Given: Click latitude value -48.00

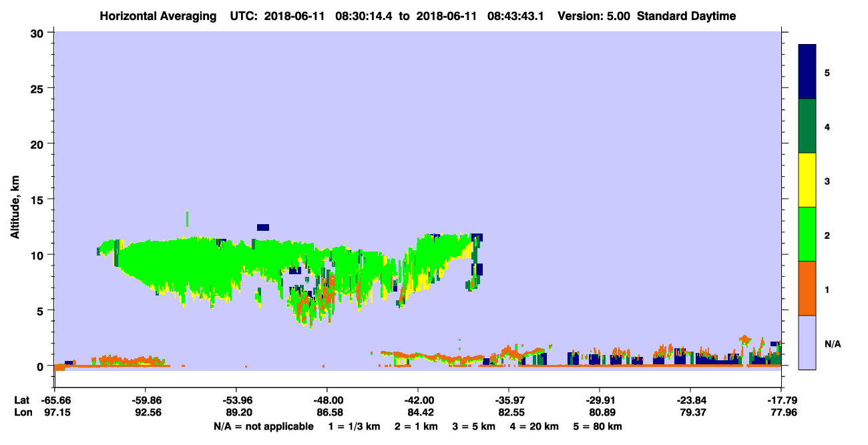Looking at the screenshot, I should [x=327, y=400].
